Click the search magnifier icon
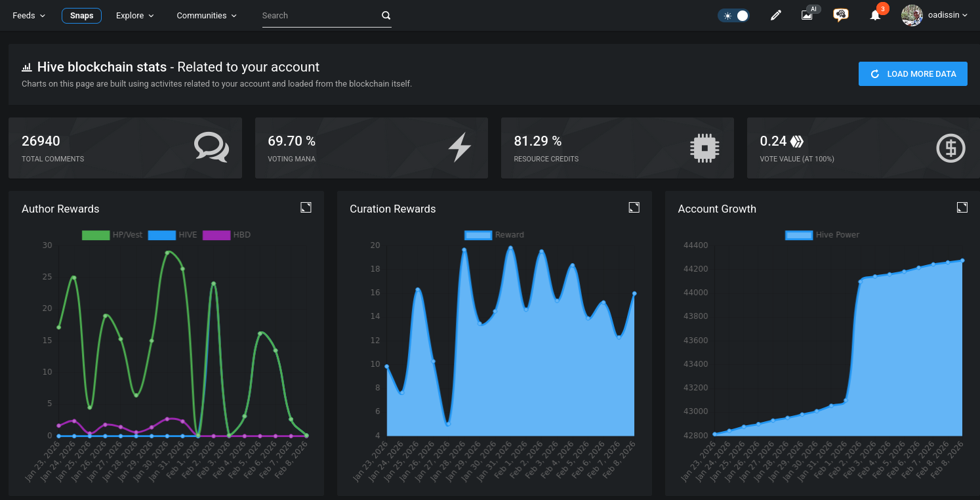The height and width of the screenshot is (500, 980). coord(386,16)
